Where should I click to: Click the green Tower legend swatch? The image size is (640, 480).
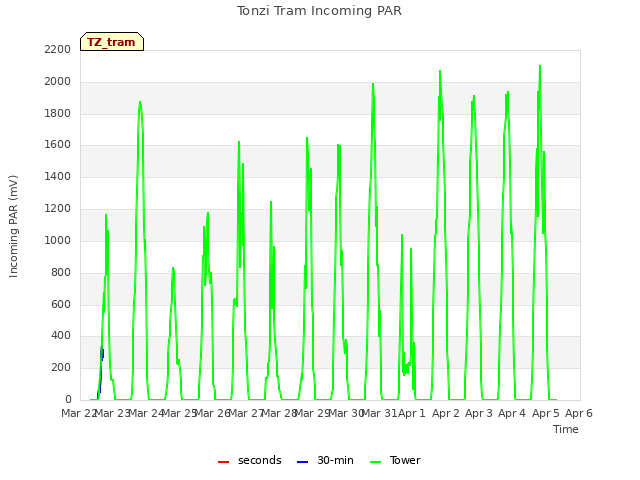pos(375,462)
